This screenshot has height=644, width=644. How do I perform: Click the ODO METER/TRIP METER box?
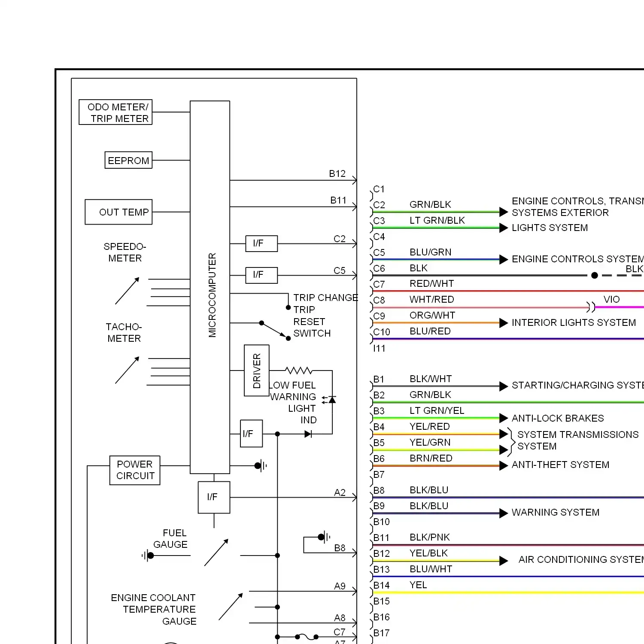point(115,112)
